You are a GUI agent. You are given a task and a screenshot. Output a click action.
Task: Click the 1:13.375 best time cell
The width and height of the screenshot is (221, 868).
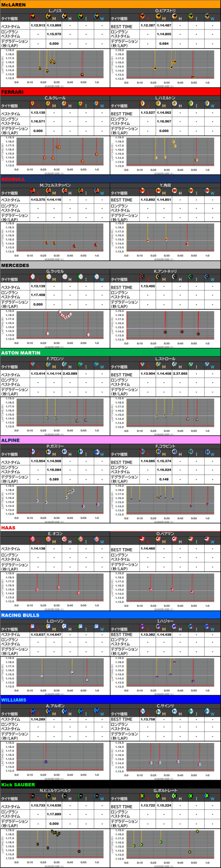(x=38, y=200)
